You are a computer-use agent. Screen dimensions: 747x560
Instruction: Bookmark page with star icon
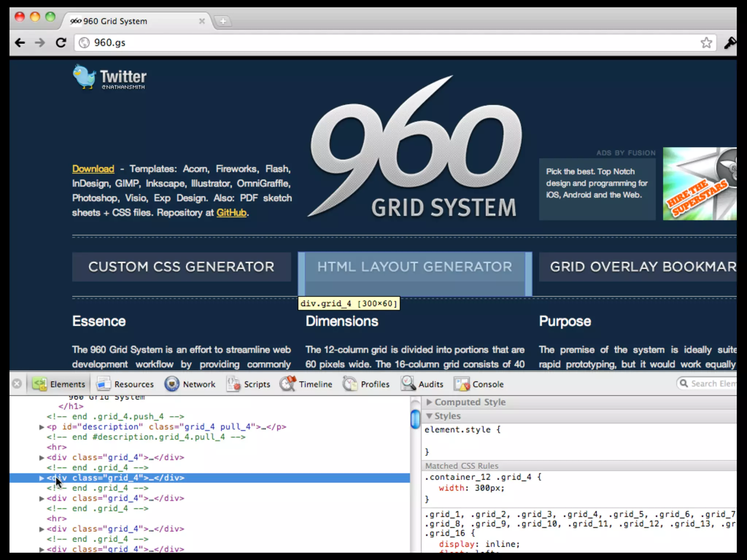pos(706,43)
